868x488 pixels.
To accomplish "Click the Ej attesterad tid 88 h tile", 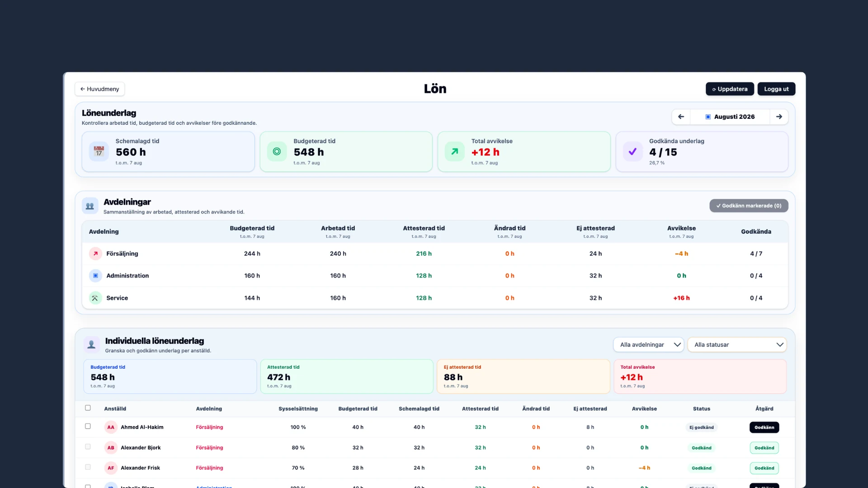I will click(x=524, y=376).
